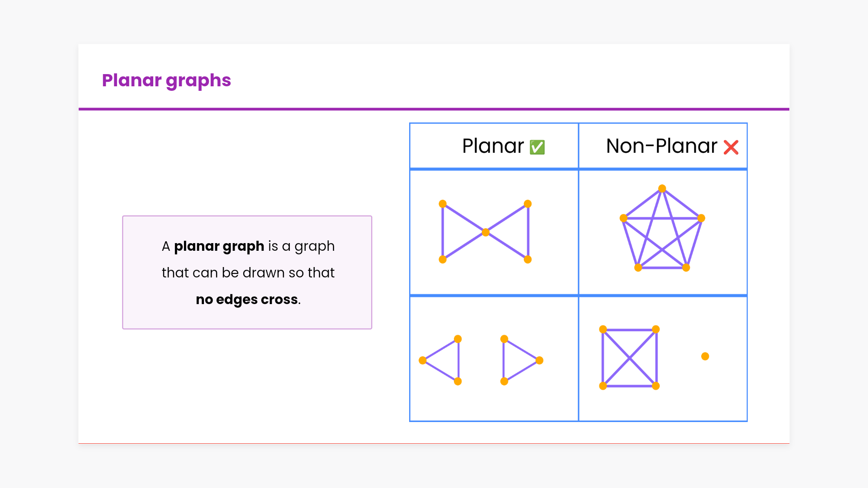
Task: Select the bowtie graph's center vertex
Action: point(486,232)
